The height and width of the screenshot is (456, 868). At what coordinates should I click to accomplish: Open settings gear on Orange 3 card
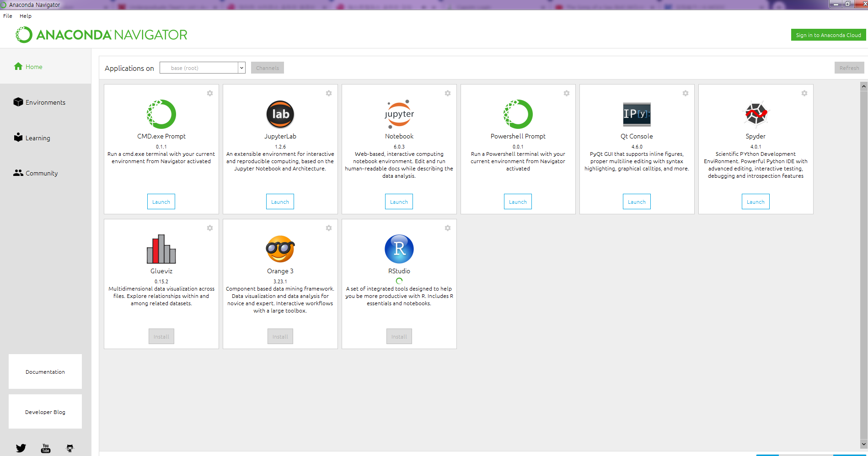point(329,228)
